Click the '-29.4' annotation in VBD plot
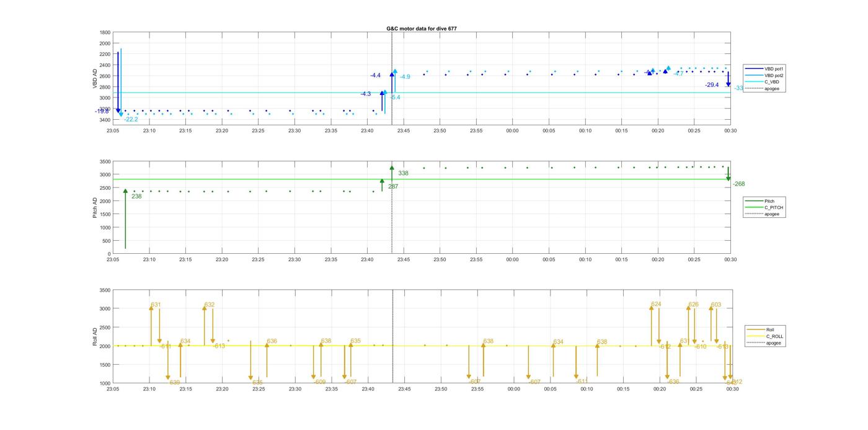The image size is (868, 430). pyautogui.click(x=712, y=85)
